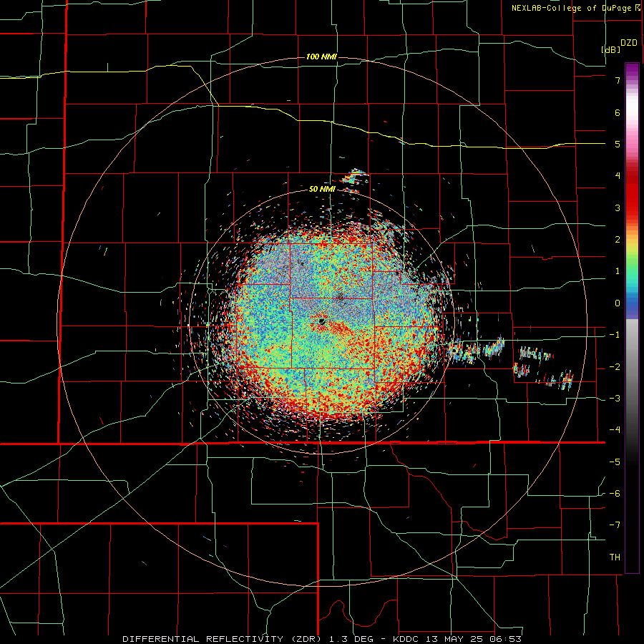Select the positive "7" tick label on the color scale
Screen dimensions: 644x644
618,80
